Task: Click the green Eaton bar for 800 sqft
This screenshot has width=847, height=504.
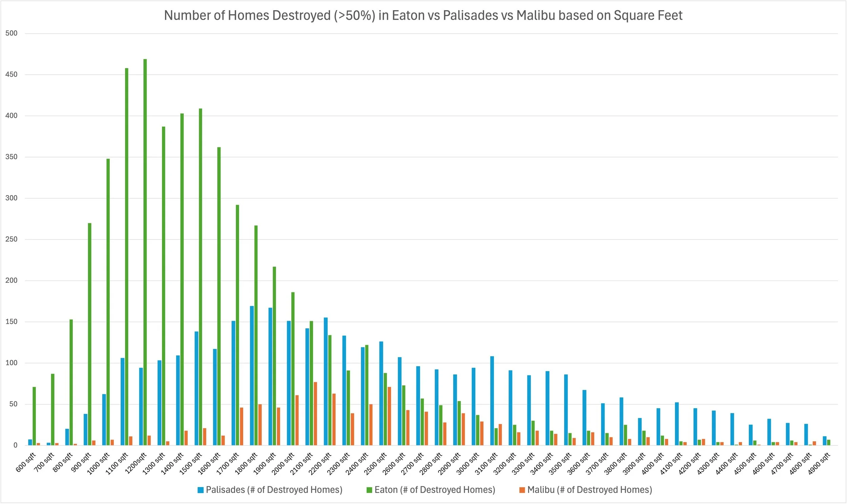Action: coord(71,382)
